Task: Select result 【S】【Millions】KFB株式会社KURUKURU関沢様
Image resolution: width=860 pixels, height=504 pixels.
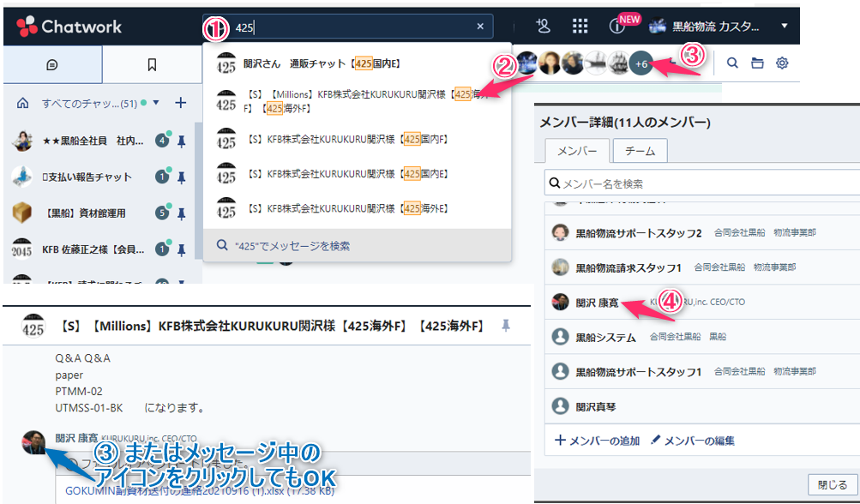Action: 357,101
